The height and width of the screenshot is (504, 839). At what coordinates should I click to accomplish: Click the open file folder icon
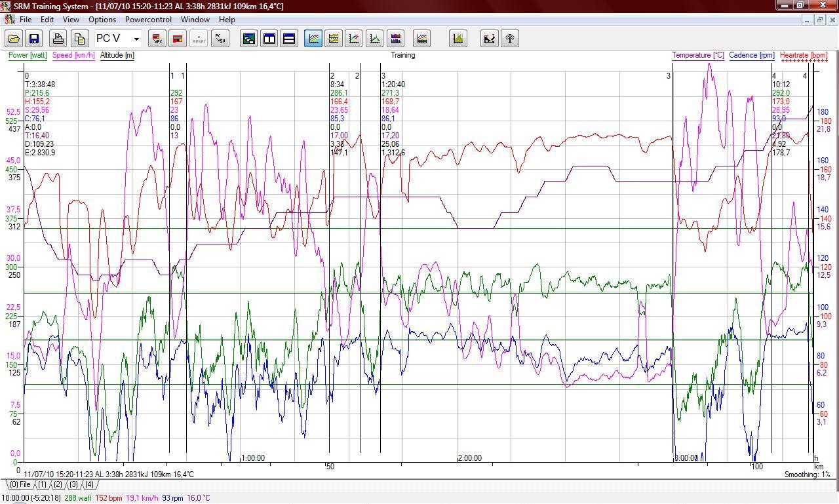pos(14,39)
